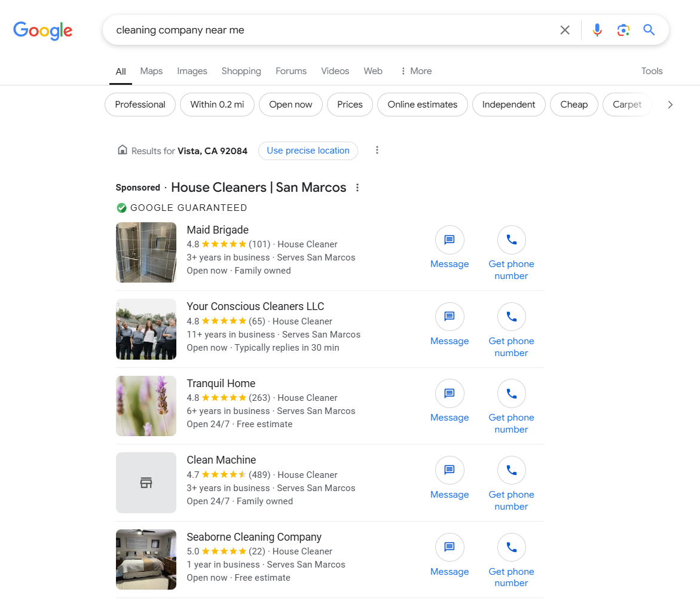Click the blue search magnifier icon
The height and width of the screenshot is (604, 700).
tap(649, 30)
